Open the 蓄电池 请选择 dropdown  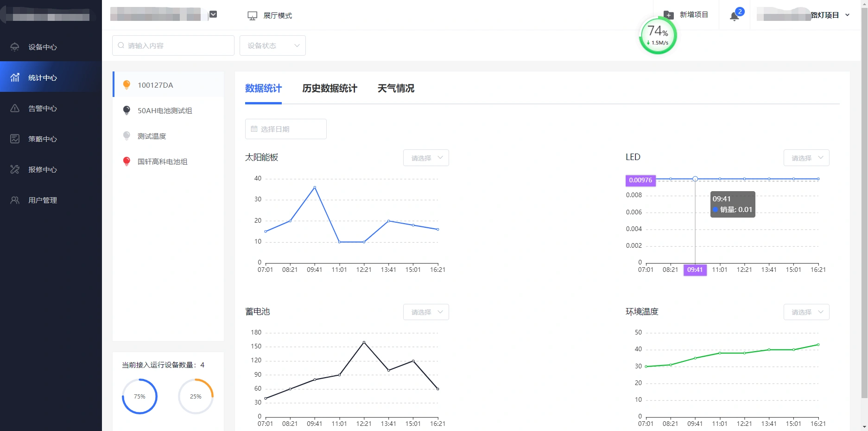[426, 312]
